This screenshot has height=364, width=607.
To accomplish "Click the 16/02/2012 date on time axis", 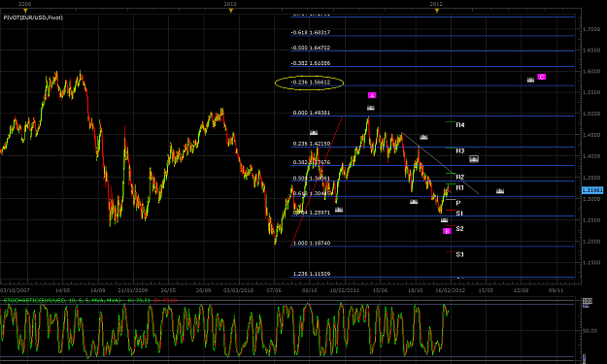I will 450,290.
